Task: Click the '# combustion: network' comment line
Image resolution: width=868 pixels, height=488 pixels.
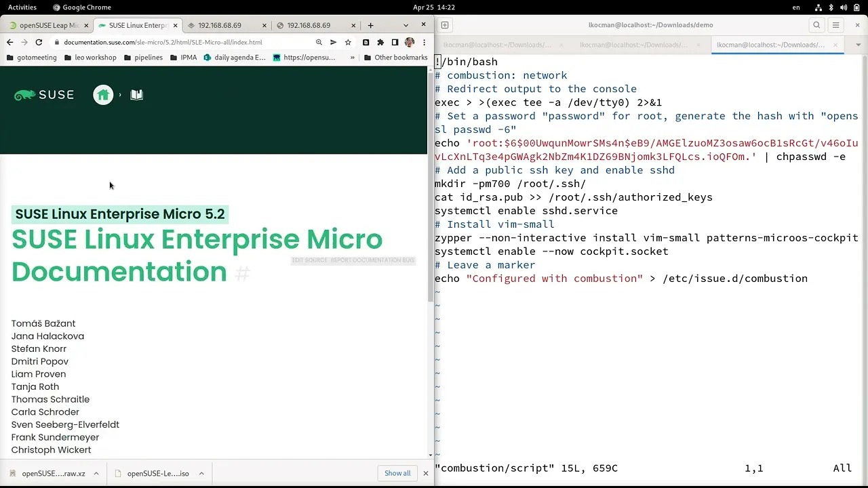Action: pos(500,75)
